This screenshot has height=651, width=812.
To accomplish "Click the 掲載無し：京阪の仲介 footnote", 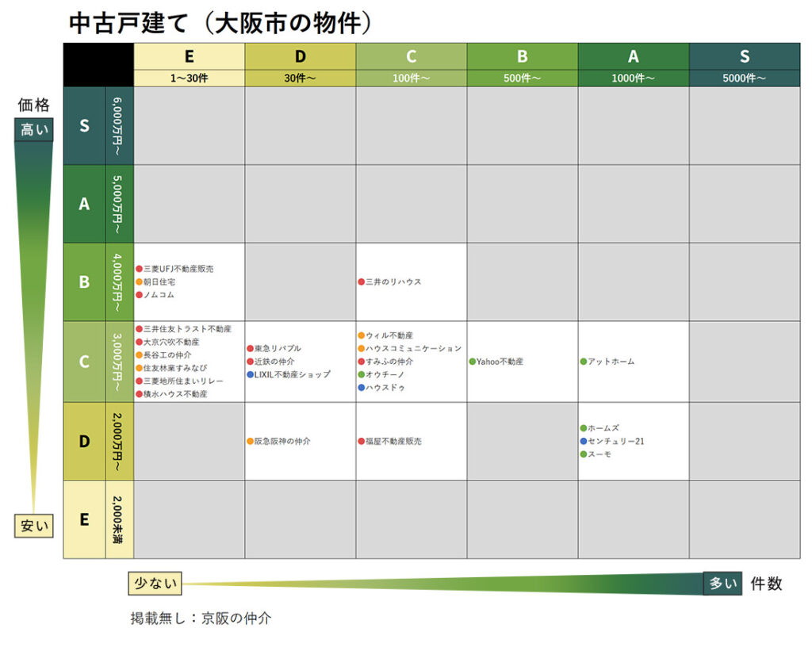I will click(201, 618).
